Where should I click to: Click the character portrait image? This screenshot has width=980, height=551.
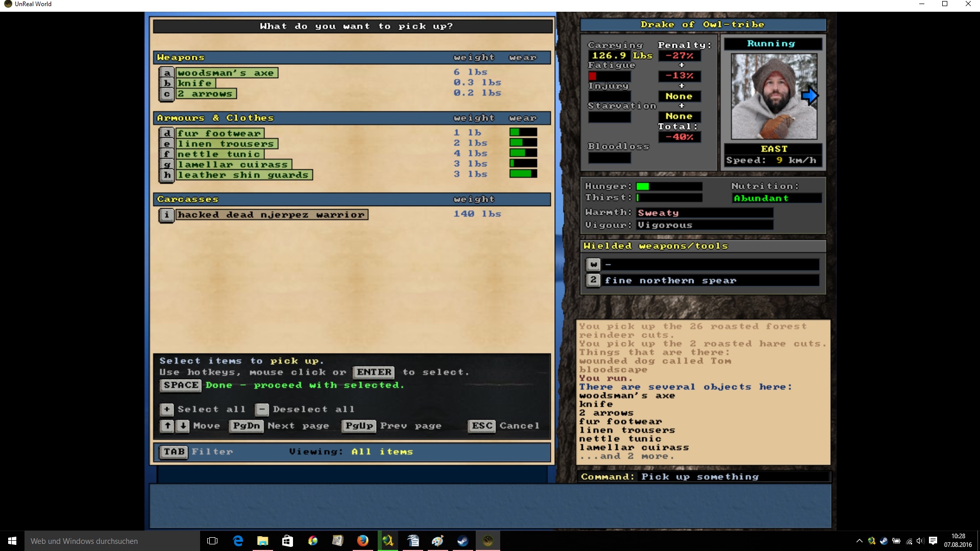click(x=774, y=96)
